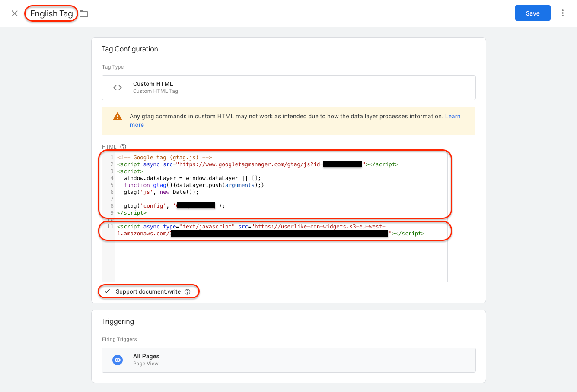The height and width of the screenshot is (392, 577).
Task: Click the Triggering section heading
Action: pyautogui.click(x=118, y=322)
